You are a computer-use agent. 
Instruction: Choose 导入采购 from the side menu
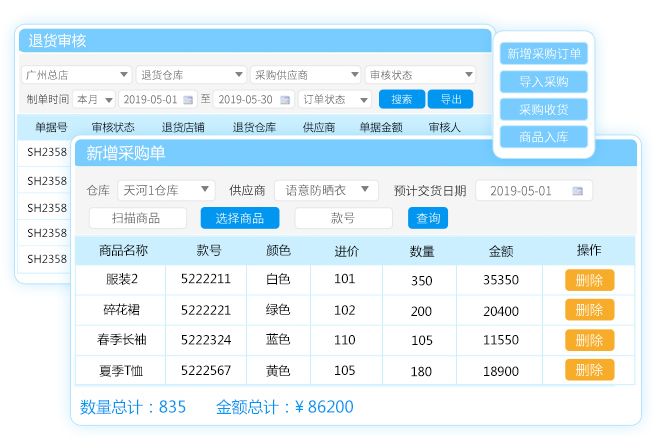544,82
